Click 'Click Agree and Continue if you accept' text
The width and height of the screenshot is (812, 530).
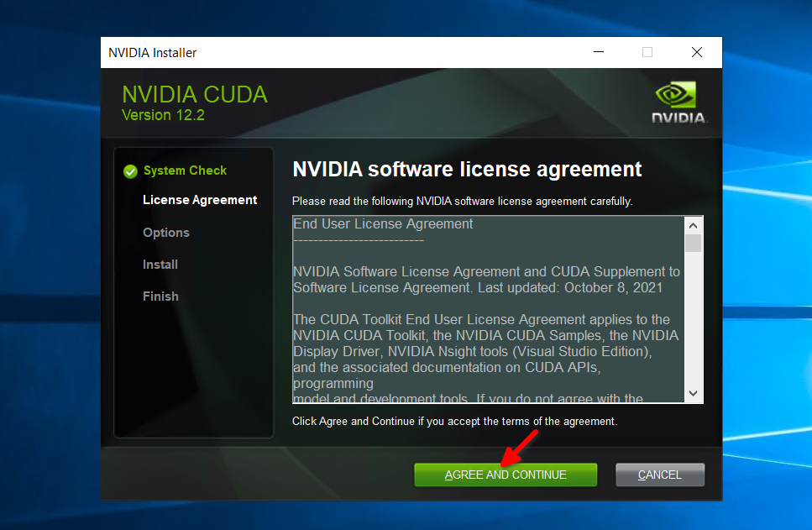tap(454, 421)
